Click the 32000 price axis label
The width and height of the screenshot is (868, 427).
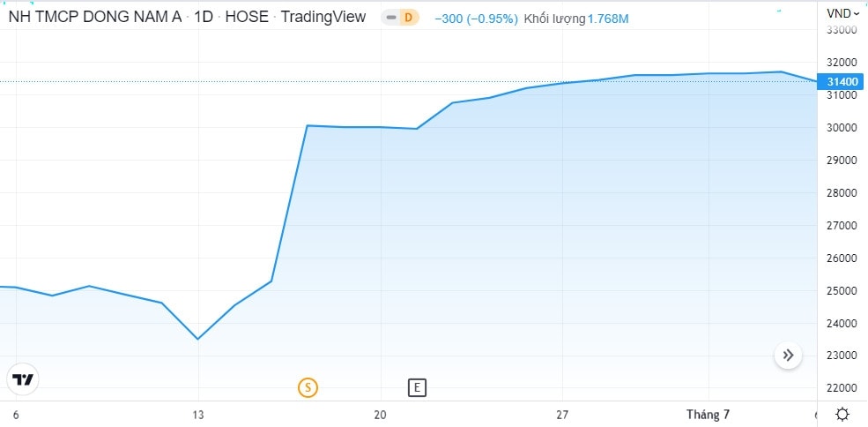[x=842, y=62]
